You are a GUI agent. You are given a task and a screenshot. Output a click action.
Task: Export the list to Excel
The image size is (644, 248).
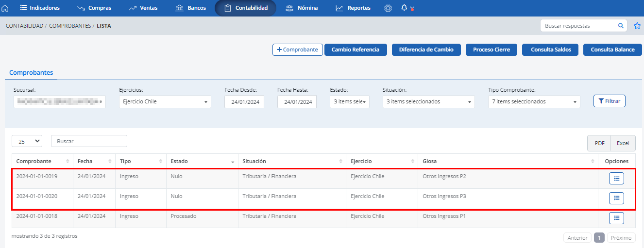pyautogui.click(x=623, y=143)
